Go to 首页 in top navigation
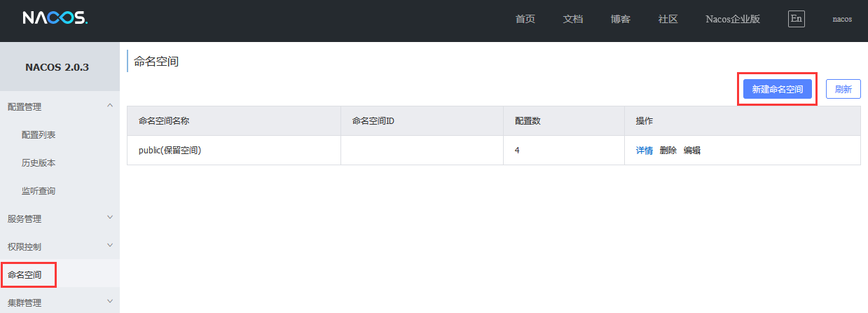This screenshot has width=868, height=313. click(525, 19)
